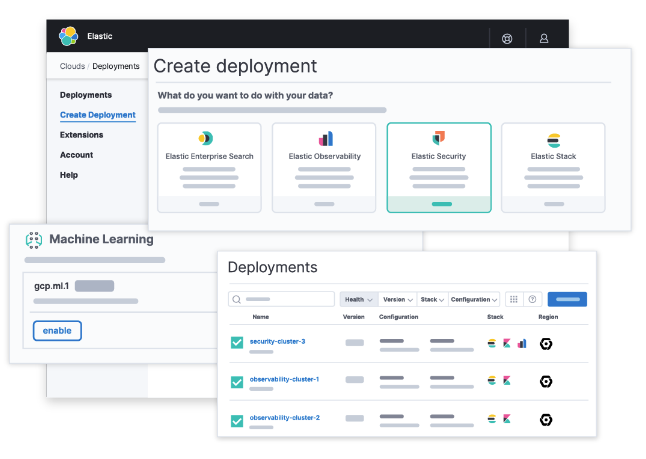
Task: Select the Elastic Stack card
Action: click(x=553, y=168)
